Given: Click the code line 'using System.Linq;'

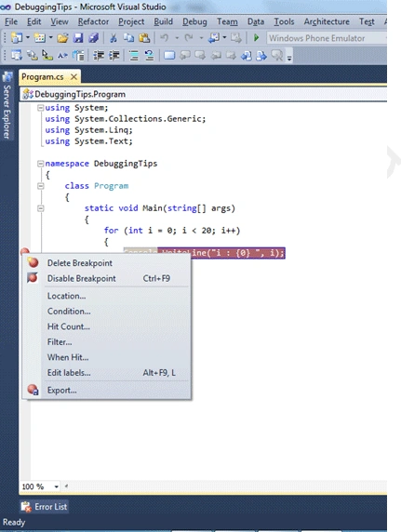Looking at the screenshot, I should pyautogui.click(x=88, y=130).
